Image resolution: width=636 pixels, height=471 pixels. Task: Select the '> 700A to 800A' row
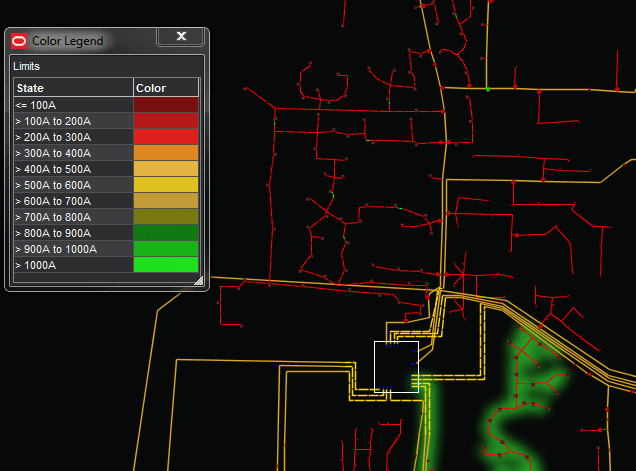point(106,217)
